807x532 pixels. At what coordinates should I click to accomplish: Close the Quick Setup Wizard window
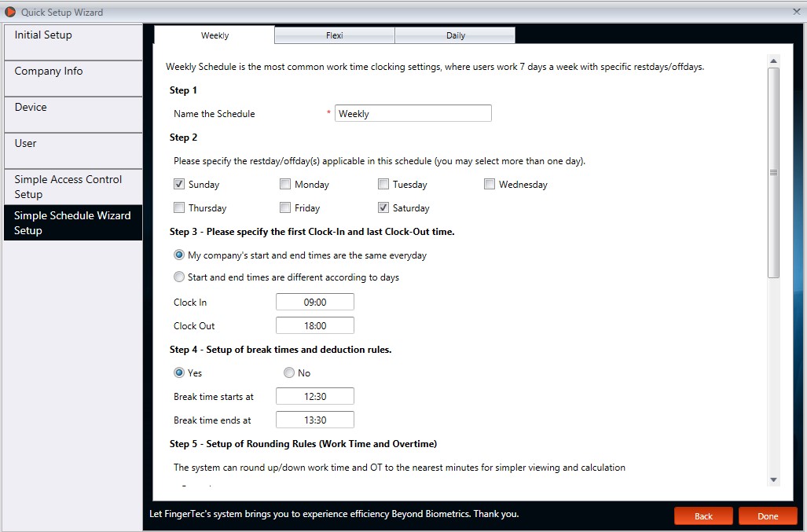[x=796, y=11]
